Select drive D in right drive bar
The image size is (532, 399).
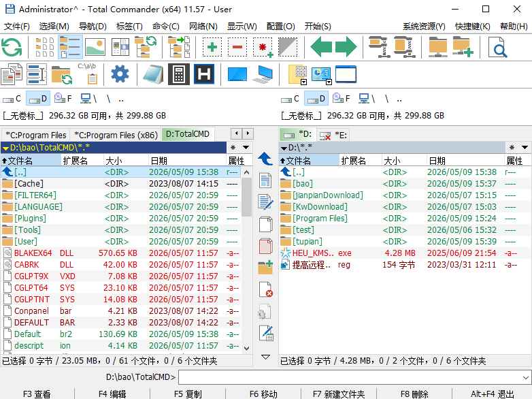click(x=316, y=99)
